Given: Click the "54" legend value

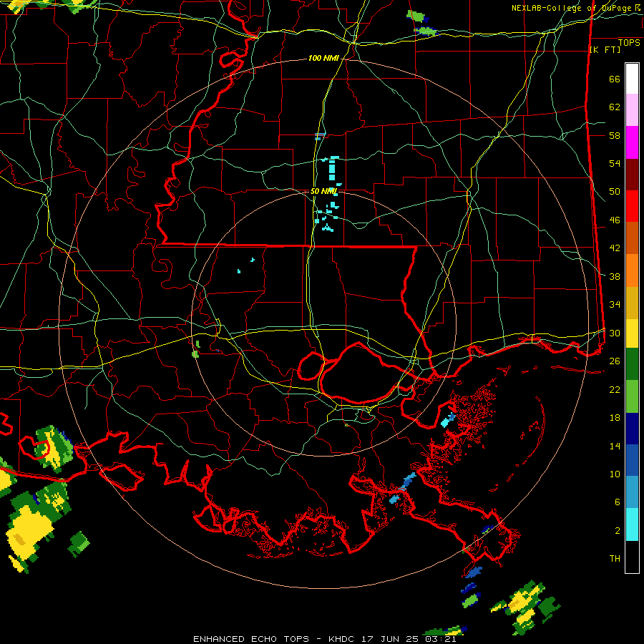Looking at the screenshot, I should [615, 163].
